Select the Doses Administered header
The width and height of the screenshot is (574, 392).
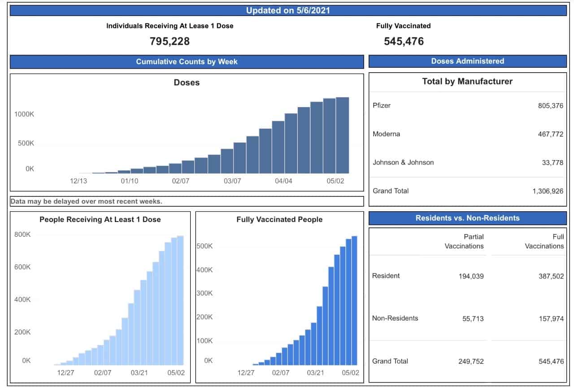[x=468, y=61]
